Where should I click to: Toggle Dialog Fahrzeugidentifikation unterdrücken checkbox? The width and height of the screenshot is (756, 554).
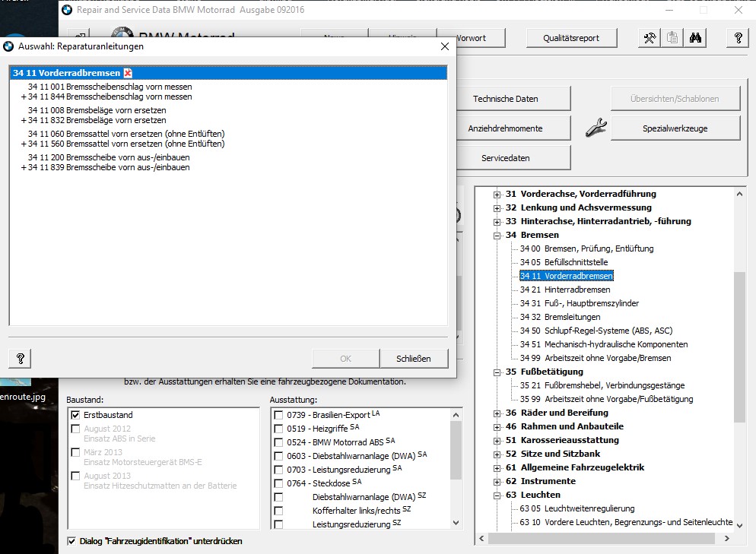click(x=71, y=541)
